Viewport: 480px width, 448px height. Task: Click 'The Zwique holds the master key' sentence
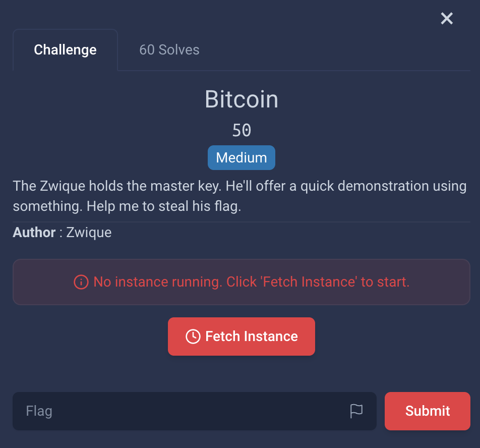(x=117, y=186)
